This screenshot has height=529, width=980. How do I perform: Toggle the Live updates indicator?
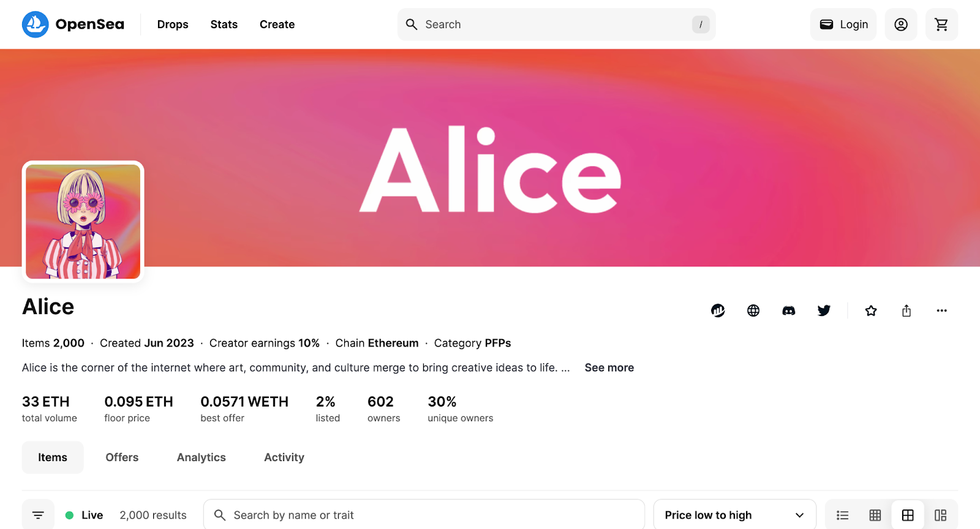(x=84, y=515)
